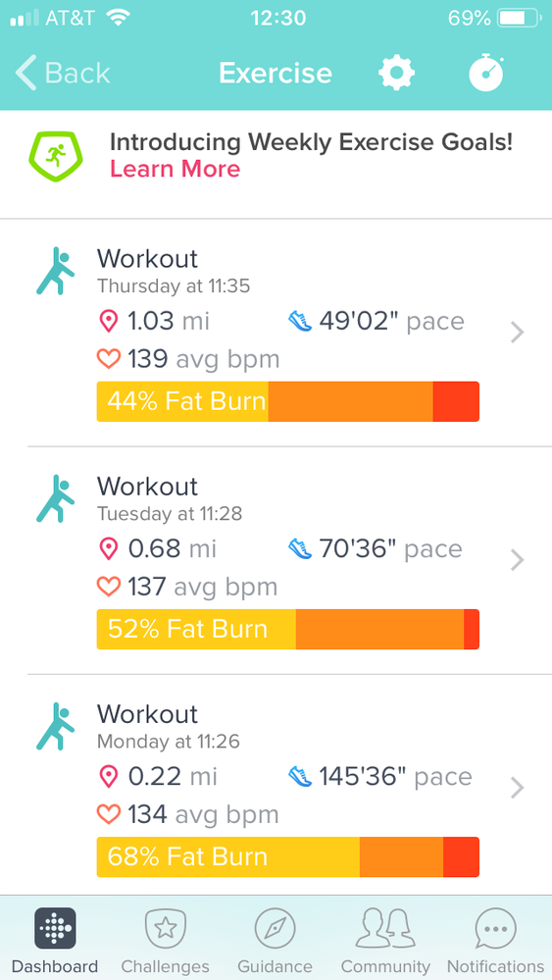Tap the location pin beside 0.68 mi
552x980 pixels.
(x=109, y=549)
